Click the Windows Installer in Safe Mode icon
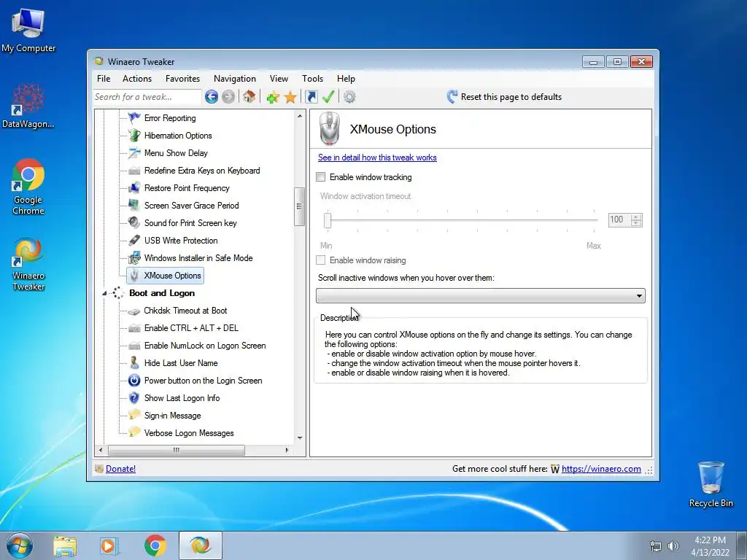The width and height of the screenshot is (747, 560). [x=134, y=257]
